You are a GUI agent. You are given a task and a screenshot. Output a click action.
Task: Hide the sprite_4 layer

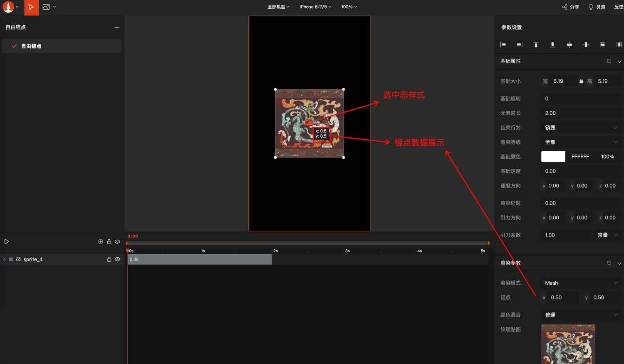coord(117,259)
